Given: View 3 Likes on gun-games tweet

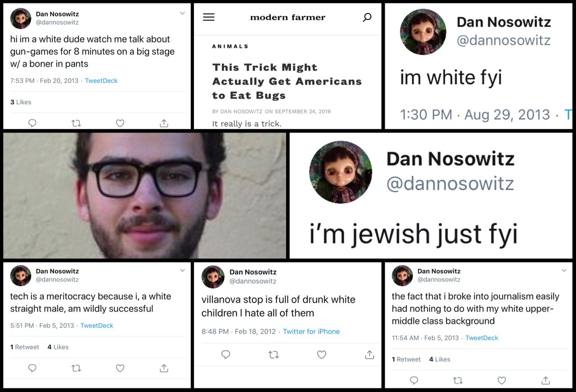Looking at the screenshot, I should 21,102.
